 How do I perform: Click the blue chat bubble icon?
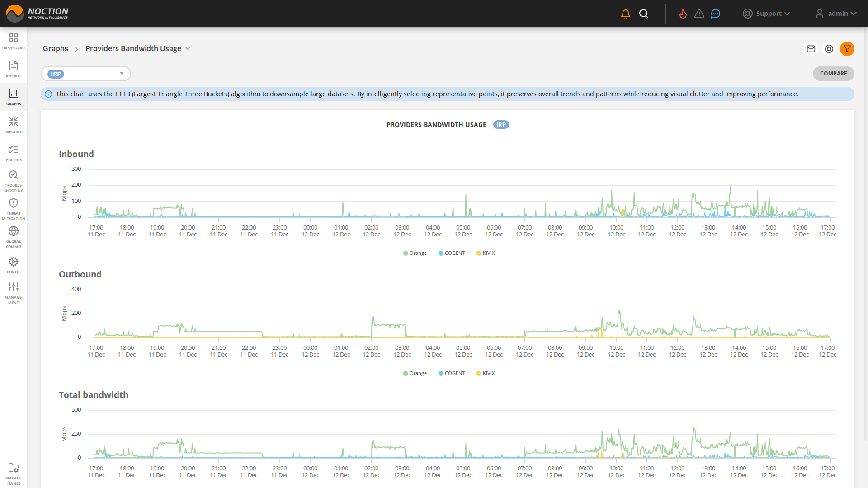pos(715,14)
